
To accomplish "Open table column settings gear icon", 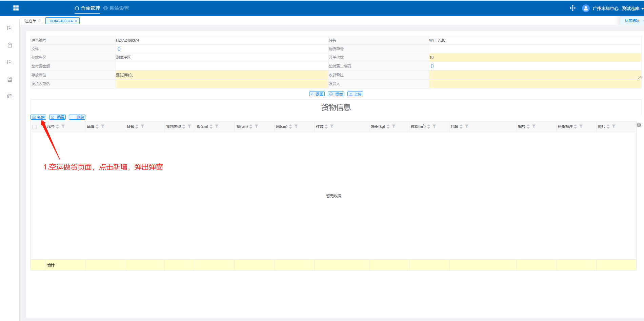I will (639, 125).
